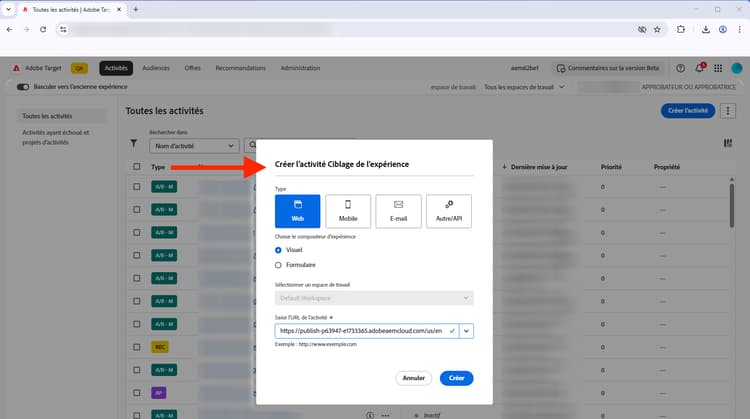The image size is (750, 419).
Task: Click the Créer l'activité button
Action: click(x=688, y=110)
